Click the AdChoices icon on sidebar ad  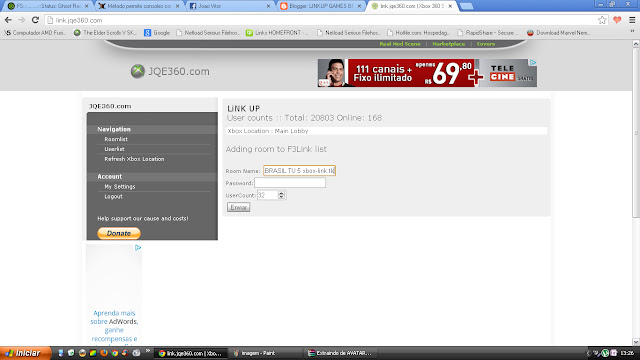pyautogui.click(x=138, y=248)
